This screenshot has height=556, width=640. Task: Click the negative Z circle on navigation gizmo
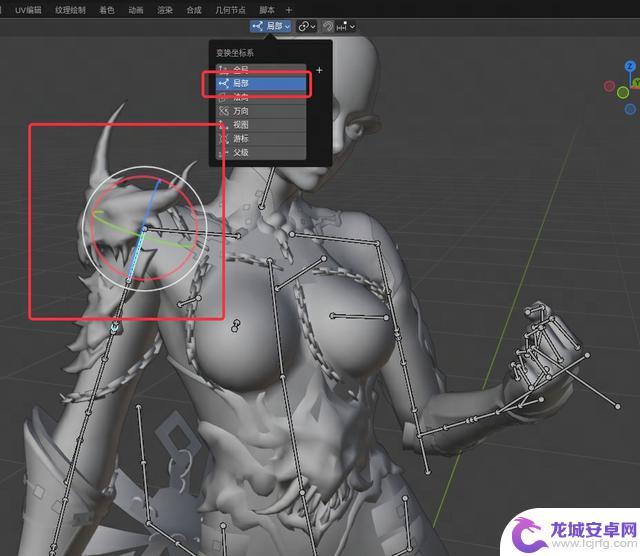[630, 109]
